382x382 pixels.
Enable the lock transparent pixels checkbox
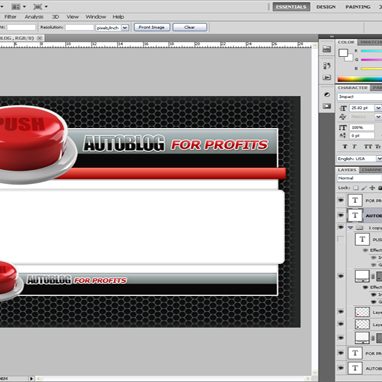tap(356, 188)
